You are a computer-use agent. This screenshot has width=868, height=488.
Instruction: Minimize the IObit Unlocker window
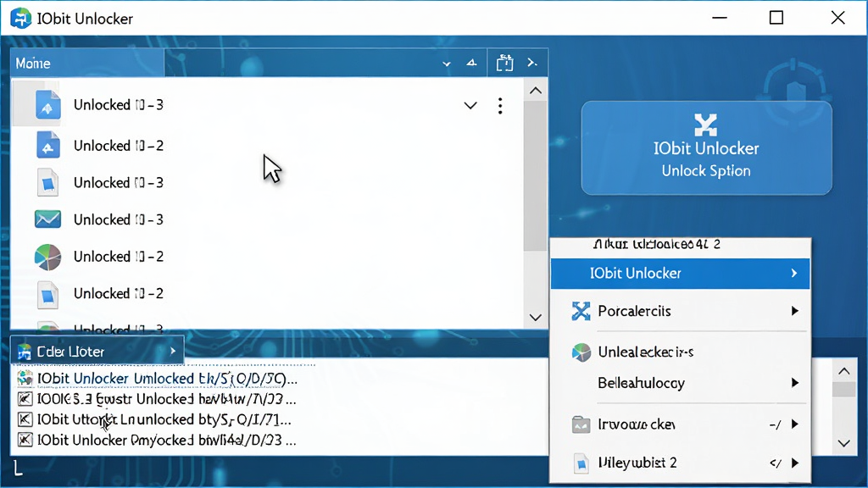pos(719,18)
